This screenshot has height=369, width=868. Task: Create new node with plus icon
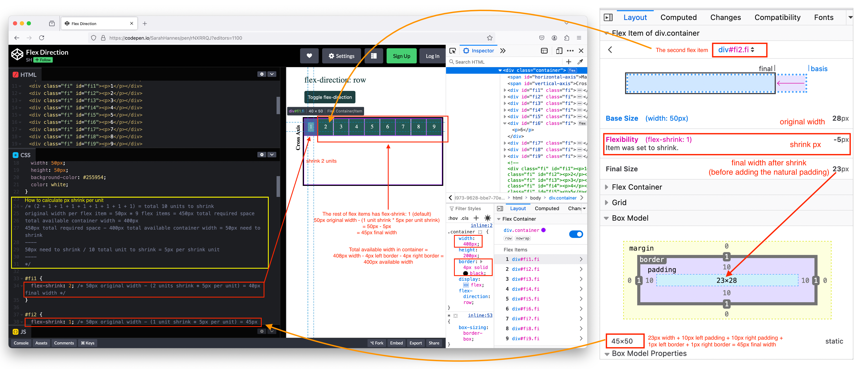pyautogui.click(x=568, y=61)
